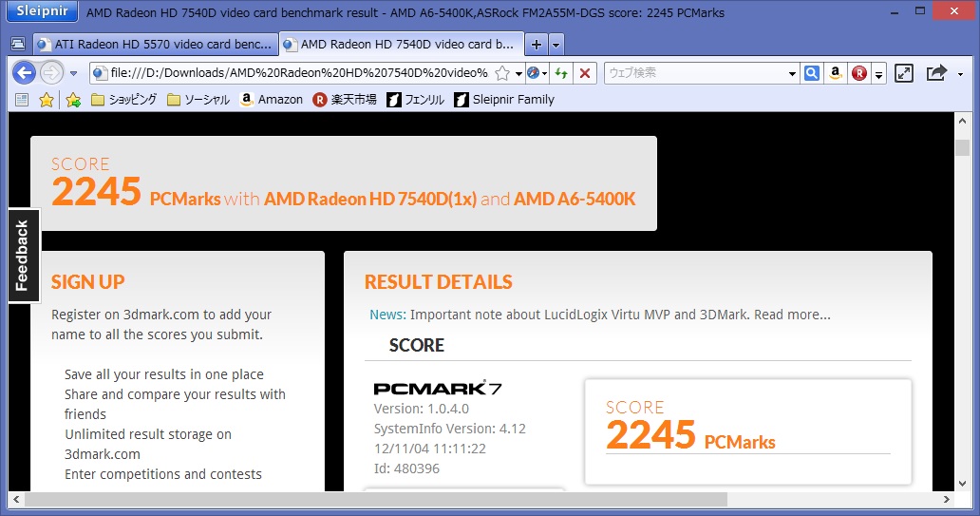Search with Amazon icon in search bar

[836, 73]
